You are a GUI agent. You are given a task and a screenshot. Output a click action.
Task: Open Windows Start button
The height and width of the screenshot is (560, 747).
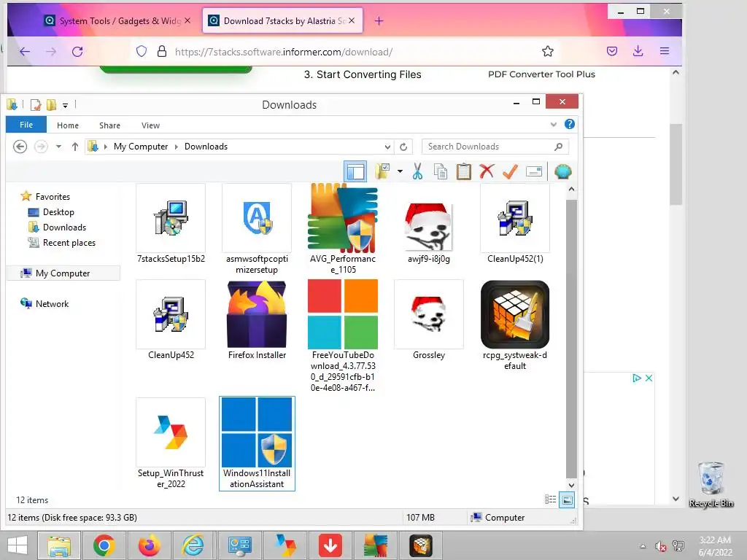pyautogui.click(x=18, y=545)
